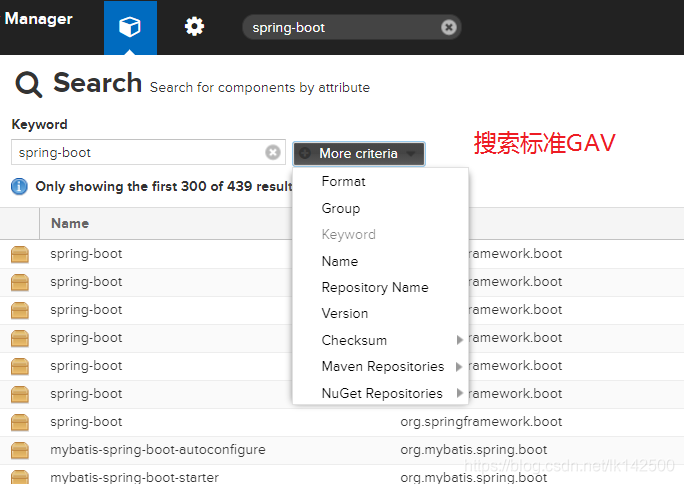684x484 pixels.
Task: Click Manager title in header
Action: [38, 19]
